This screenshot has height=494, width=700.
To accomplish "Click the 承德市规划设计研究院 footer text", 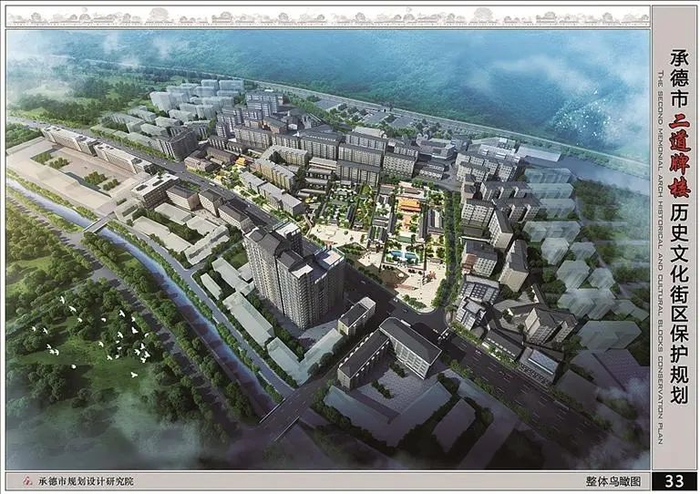I will [85, 482].
